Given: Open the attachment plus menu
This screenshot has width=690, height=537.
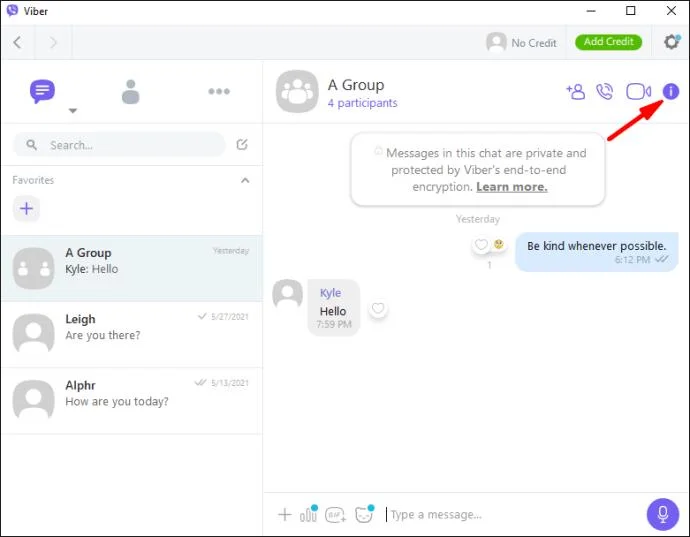Looking at the screenshot, I should pyautogui.click(x=285, y=515).
